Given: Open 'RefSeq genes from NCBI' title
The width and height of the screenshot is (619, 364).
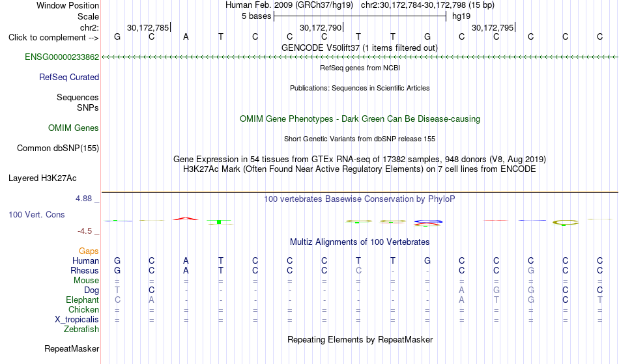Looking at the screenshot, I should tap(360, 68).
